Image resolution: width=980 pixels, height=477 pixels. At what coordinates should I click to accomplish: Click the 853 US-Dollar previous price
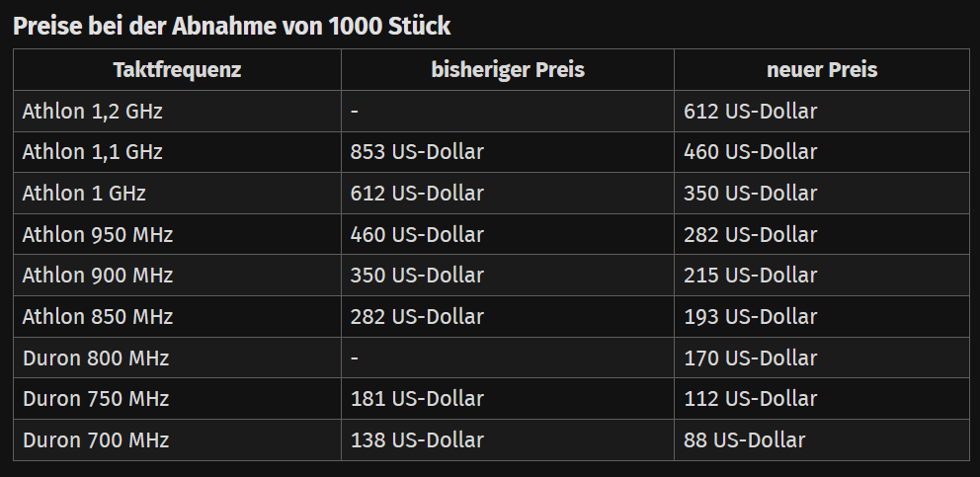(417, 152)
